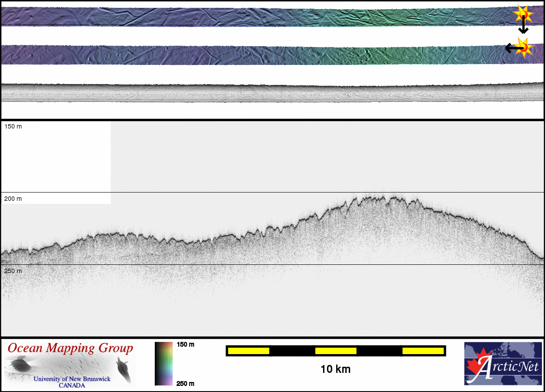Click the "10 km" scale bar label
The height and width of the screenshot is (392, 545).
point(335,369)
